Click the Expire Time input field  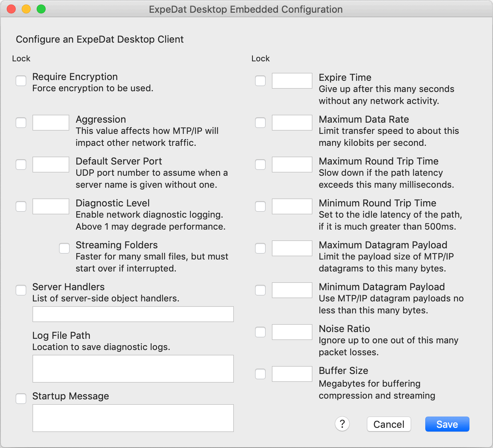[x=292, y=81]
